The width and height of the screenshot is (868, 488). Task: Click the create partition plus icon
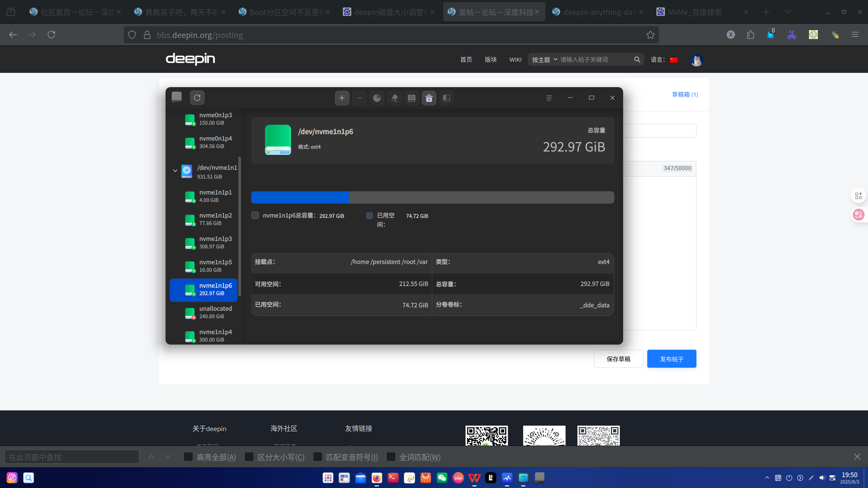pyautogui.click(x=342, y=98)
